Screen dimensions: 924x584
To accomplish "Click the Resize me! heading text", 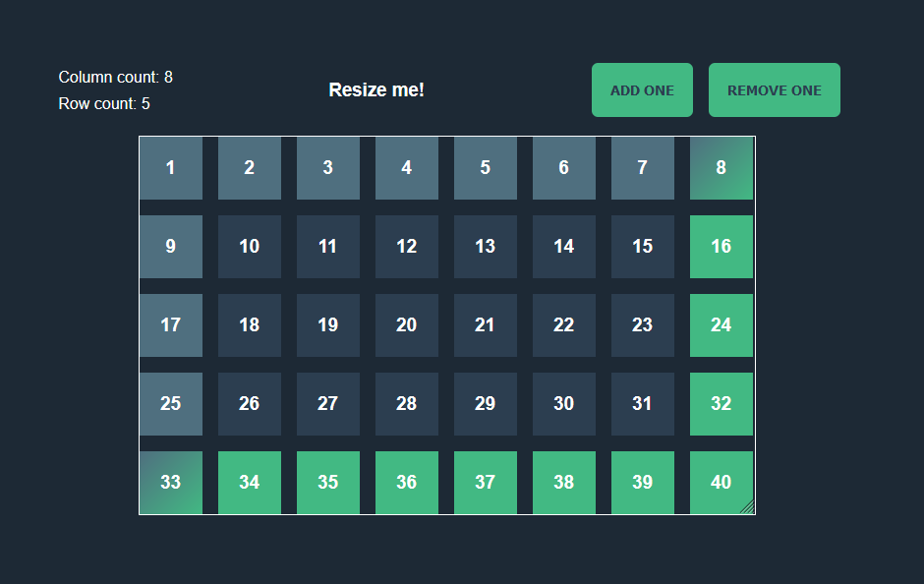I will (x=376, y=90).
